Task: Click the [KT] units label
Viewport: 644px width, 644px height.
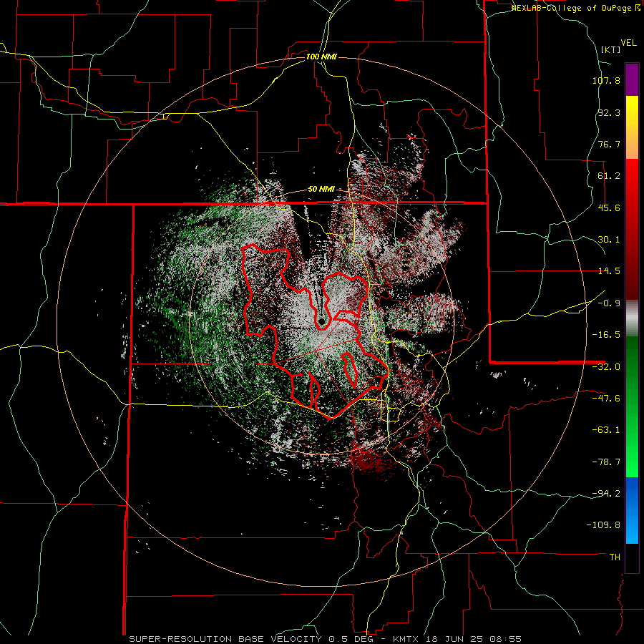Action: [x=611, y=49]
